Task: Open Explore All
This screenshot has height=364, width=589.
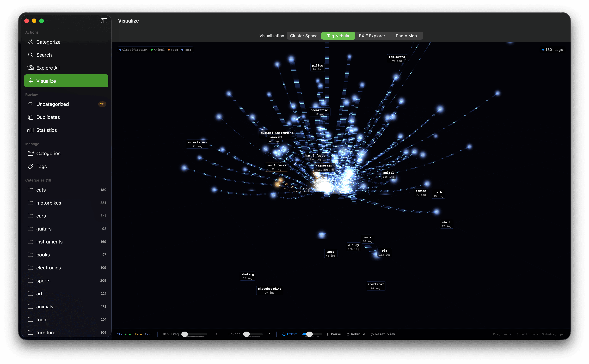Action: 66,68
